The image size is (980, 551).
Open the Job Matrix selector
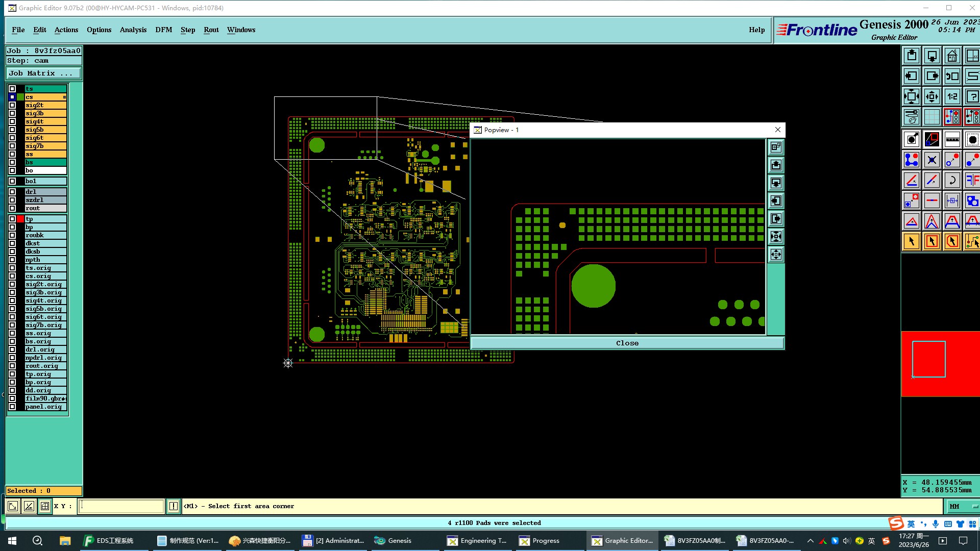coord(43,73)
